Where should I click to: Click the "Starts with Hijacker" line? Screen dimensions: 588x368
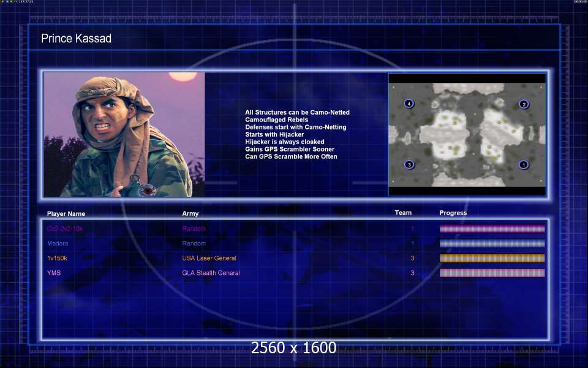274,134
